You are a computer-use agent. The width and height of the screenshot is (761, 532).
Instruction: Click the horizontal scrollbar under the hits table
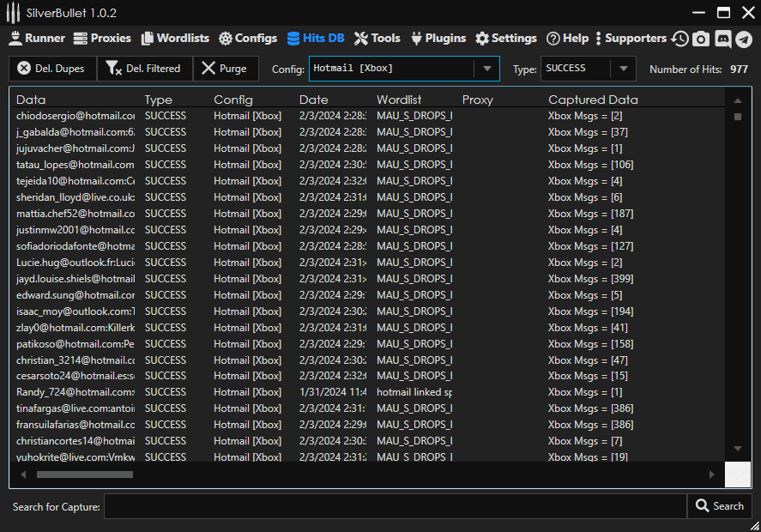click(x=84, y=474)
